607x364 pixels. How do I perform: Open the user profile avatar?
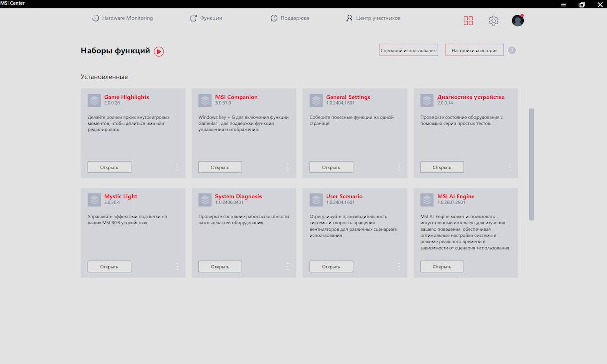(517, 20)
